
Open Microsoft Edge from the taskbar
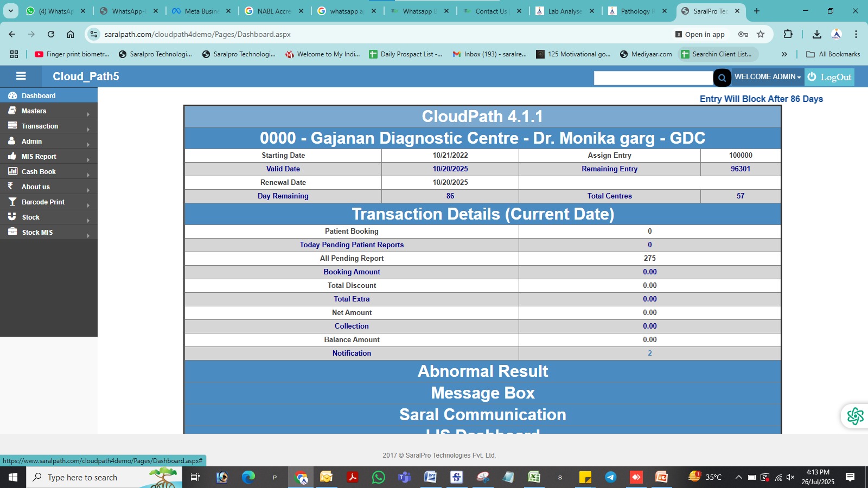tap(248, 477)
